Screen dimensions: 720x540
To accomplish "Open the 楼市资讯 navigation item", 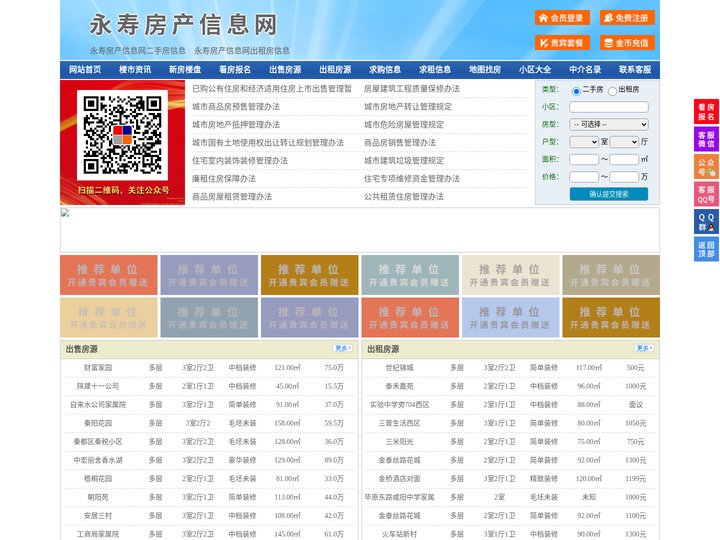I will [135, 70].
